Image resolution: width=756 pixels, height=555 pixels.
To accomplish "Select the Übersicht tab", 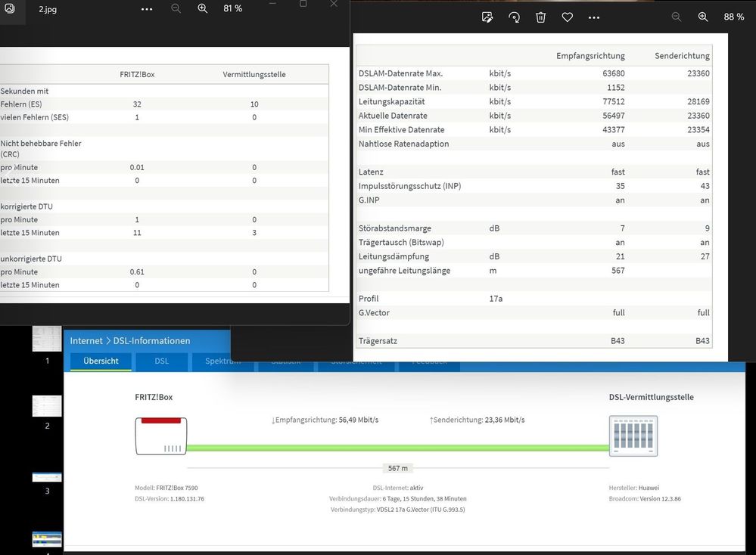I will [101, 361].
